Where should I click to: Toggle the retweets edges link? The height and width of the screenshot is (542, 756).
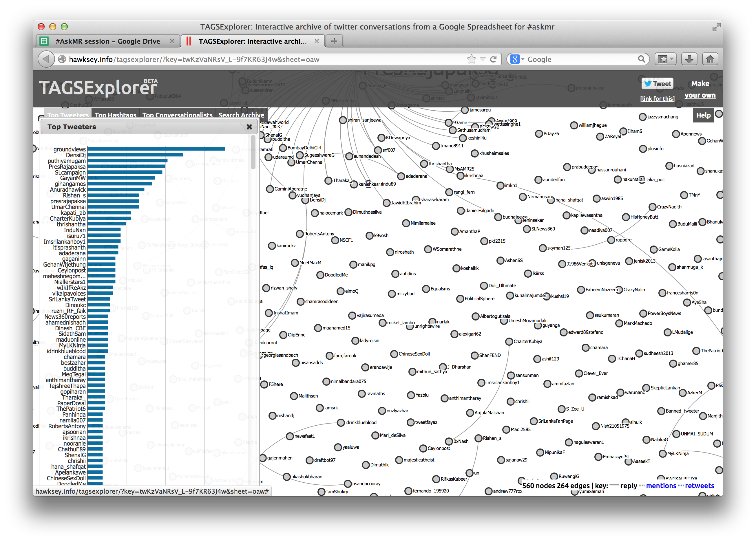[x=699, y=486]
